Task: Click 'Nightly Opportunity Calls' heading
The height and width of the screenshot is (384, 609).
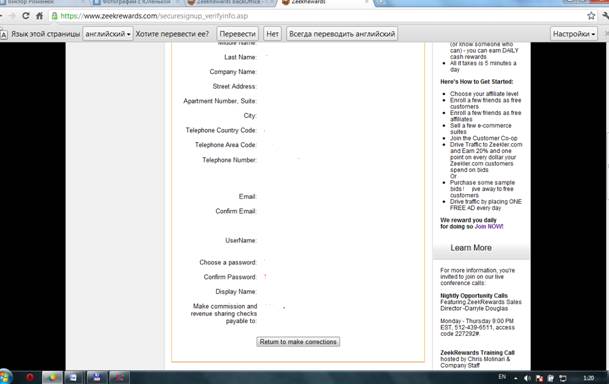Action: (474, 295)
